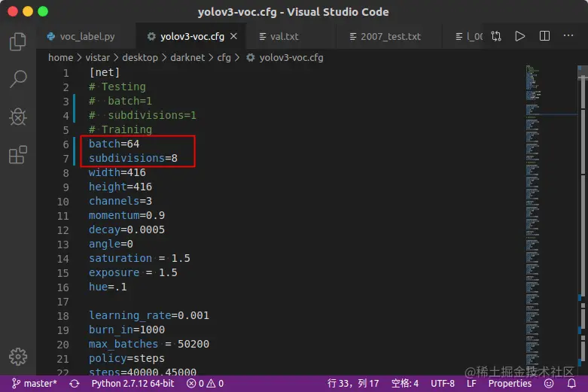Click the UTF-8 encoding indicator
Screen dimensions: 588x392
[443, 384]
